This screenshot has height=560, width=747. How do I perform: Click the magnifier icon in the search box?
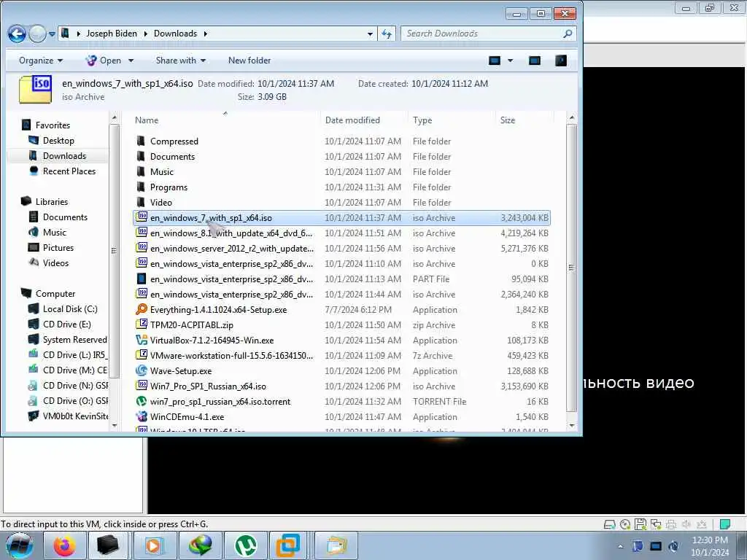click(x=568, y=34)
